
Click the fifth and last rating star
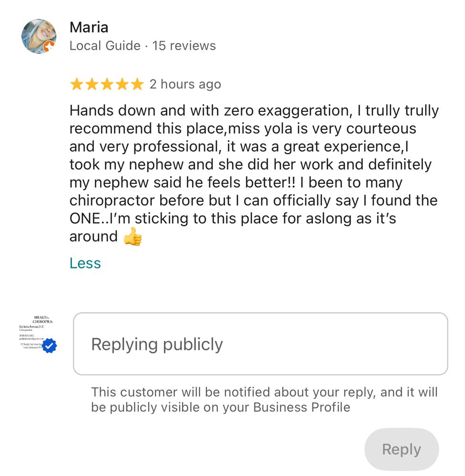137,85
